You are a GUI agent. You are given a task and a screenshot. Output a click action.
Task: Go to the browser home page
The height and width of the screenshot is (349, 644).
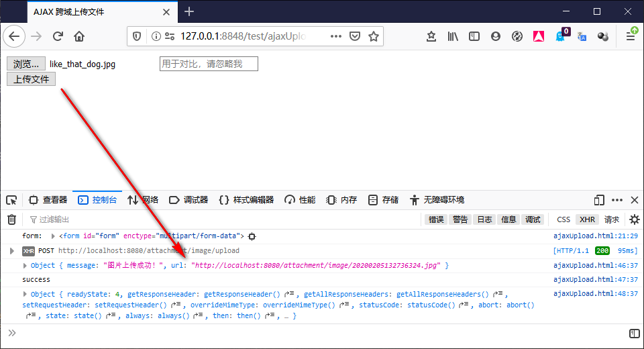[79, 37]
